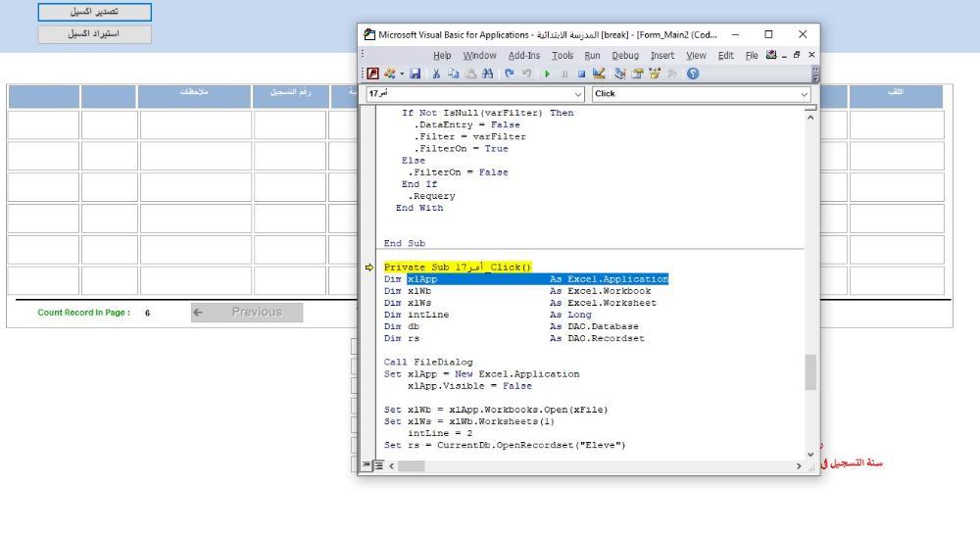Click horizontal scrollbar left arrow in code window

392,465
